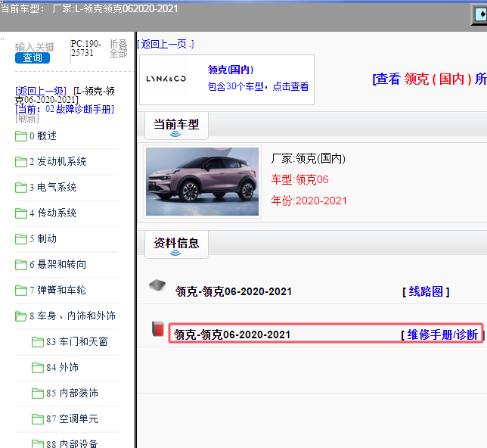Click the LYNK&CO brand logo

coord(166,79)
